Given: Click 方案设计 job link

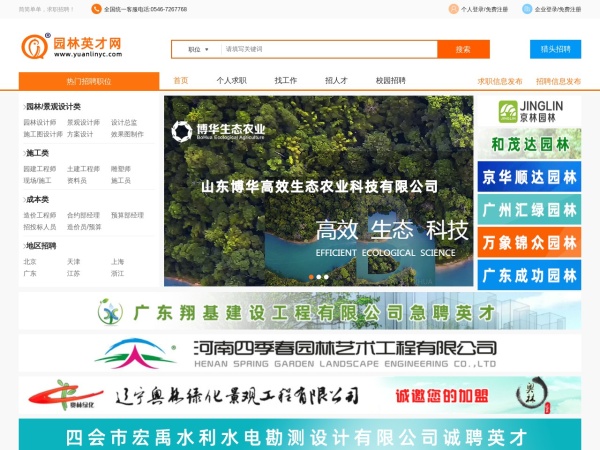Looking at the screenshot, I should coord(80,134).
